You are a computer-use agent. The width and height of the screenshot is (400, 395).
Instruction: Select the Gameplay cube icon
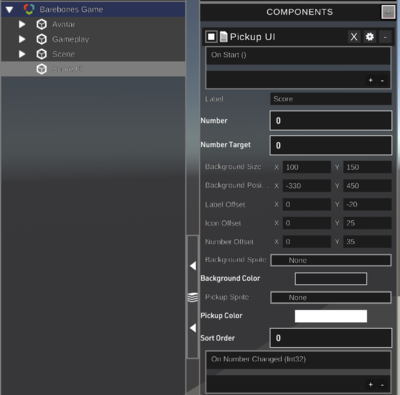click(x=42, y=39)
